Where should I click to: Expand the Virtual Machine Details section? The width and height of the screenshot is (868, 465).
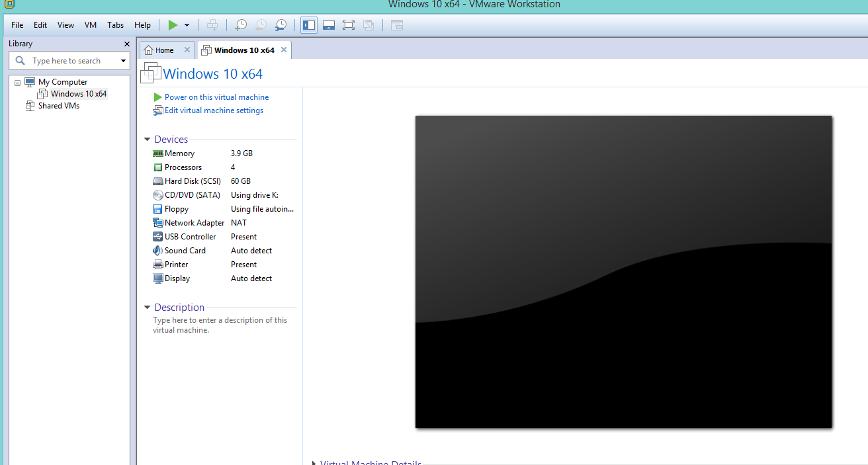[315, 463]
